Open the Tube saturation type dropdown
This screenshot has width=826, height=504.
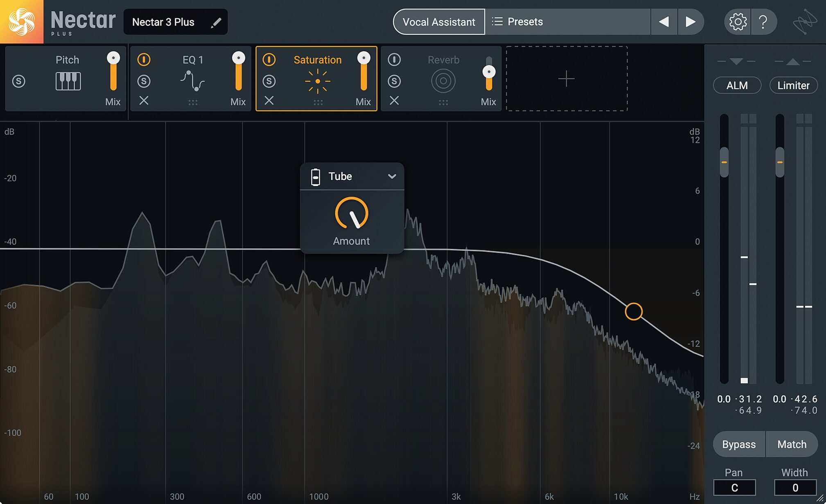(352, 176)
